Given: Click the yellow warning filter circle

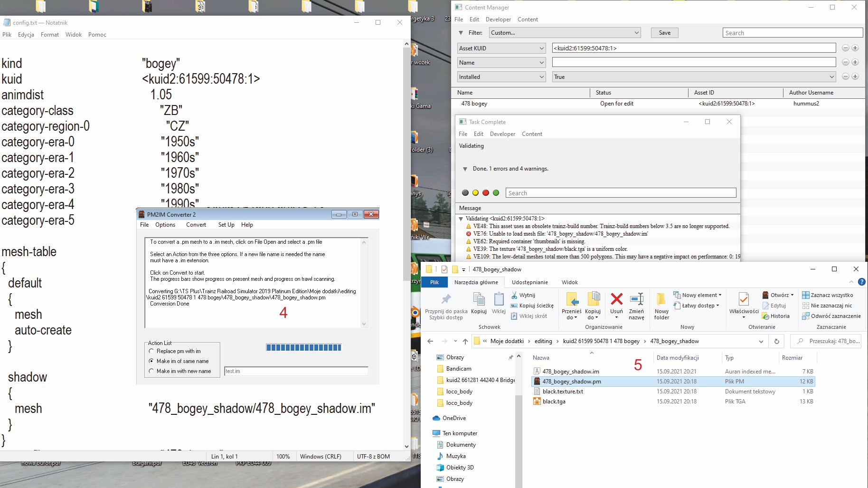Looking at the screenshot, I should 475,193.
